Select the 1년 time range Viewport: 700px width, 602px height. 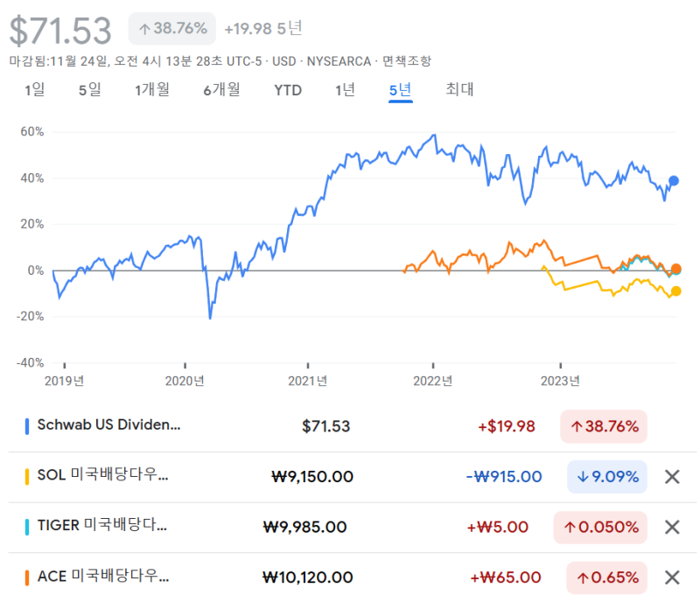tap(343, 90)
